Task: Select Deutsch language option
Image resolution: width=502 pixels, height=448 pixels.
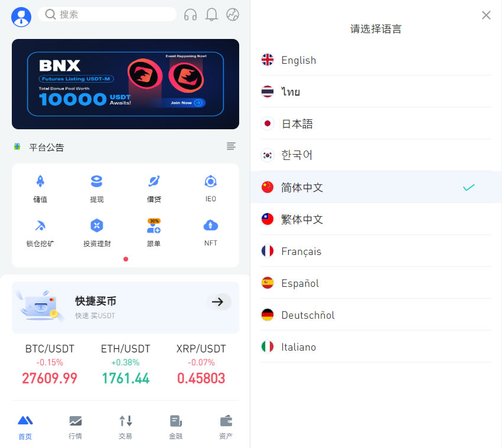Action: [376, 315]
